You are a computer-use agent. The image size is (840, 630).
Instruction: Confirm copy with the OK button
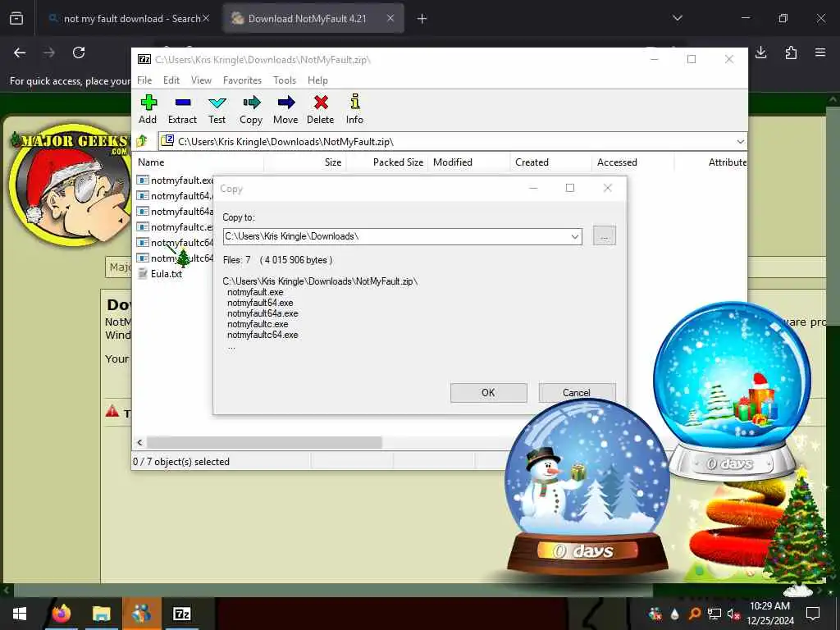click(x=489, y=393)
